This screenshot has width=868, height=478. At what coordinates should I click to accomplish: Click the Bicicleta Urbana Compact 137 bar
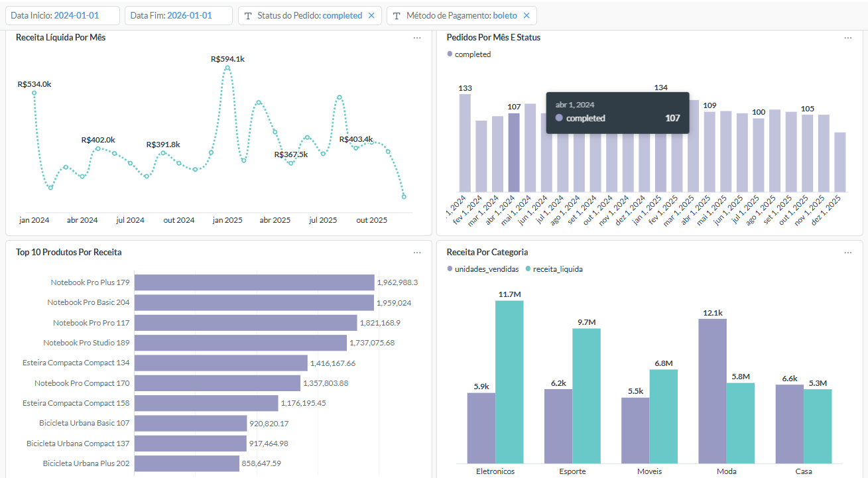[x=190, y=444]
